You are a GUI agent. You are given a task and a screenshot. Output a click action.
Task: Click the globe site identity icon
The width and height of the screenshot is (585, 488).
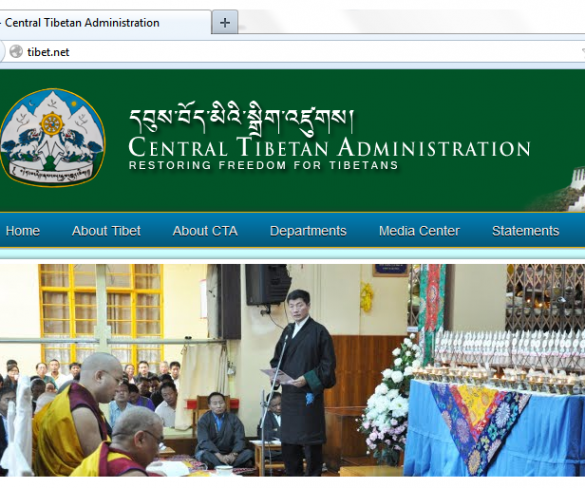click(x=16, y=51)
